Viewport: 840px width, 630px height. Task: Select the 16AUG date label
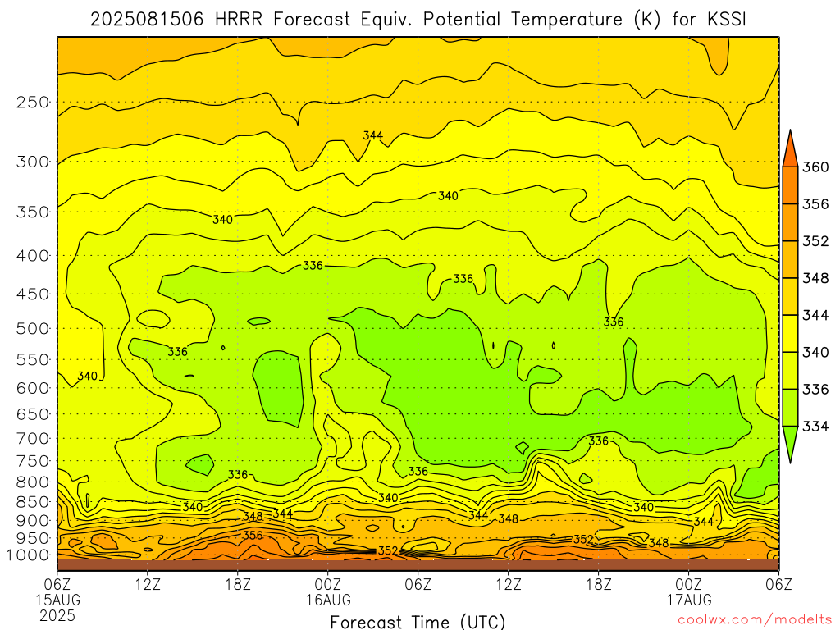328,600
